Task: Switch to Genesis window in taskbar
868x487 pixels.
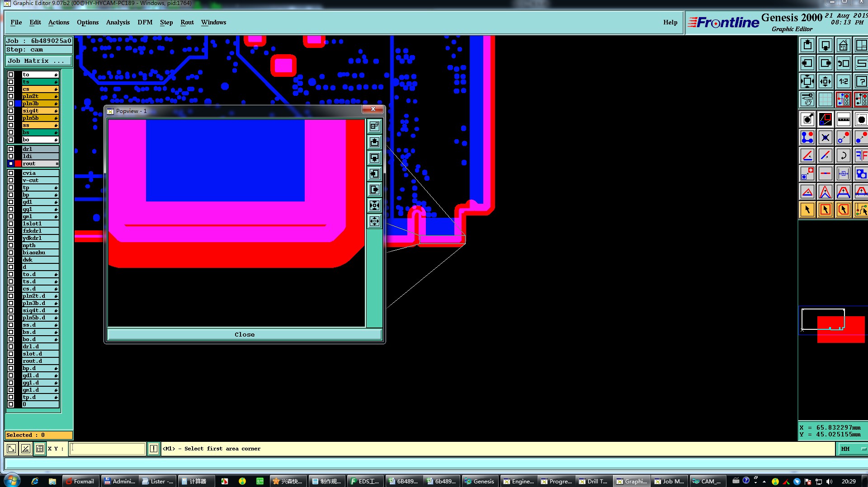Action: coord(480,481)
